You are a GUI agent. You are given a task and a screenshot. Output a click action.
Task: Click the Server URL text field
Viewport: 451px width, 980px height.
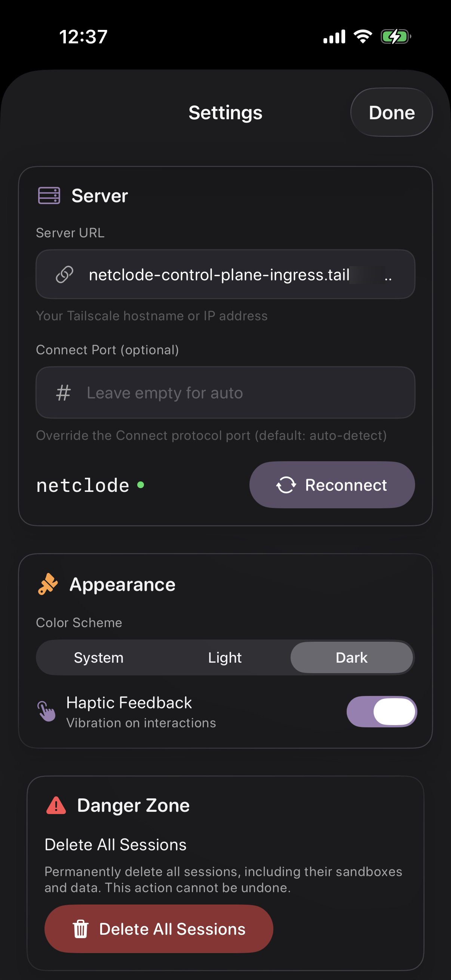236,274
